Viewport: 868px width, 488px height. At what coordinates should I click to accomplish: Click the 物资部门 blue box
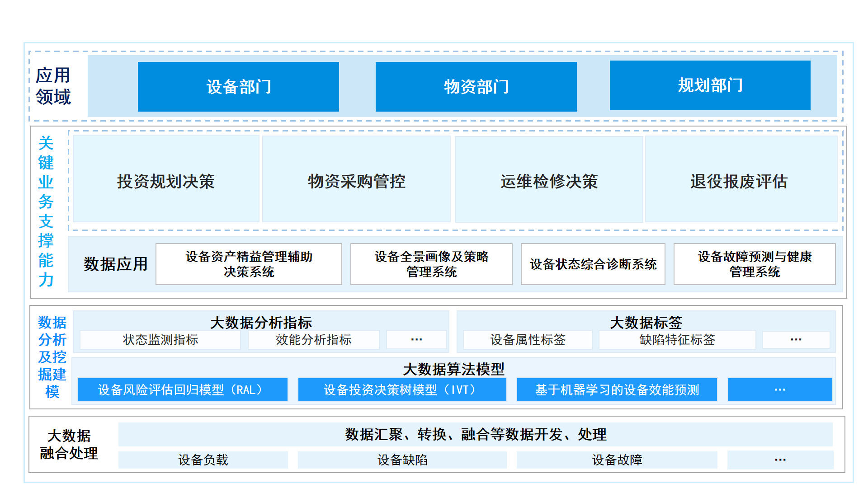tap(476, 87)
